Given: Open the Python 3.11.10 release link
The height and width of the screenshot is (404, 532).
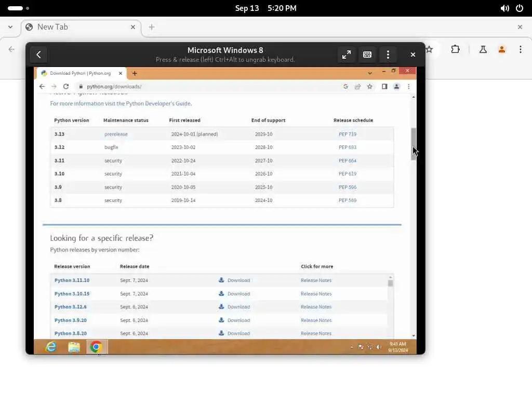Looking at the screenshot, I should point(72,280).
